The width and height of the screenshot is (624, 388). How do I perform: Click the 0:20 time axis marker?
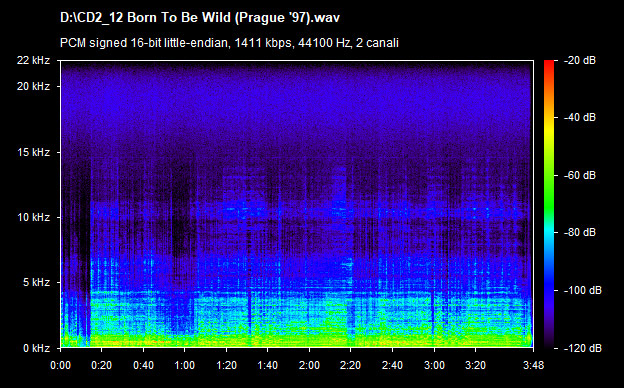(x=101, y=365)
